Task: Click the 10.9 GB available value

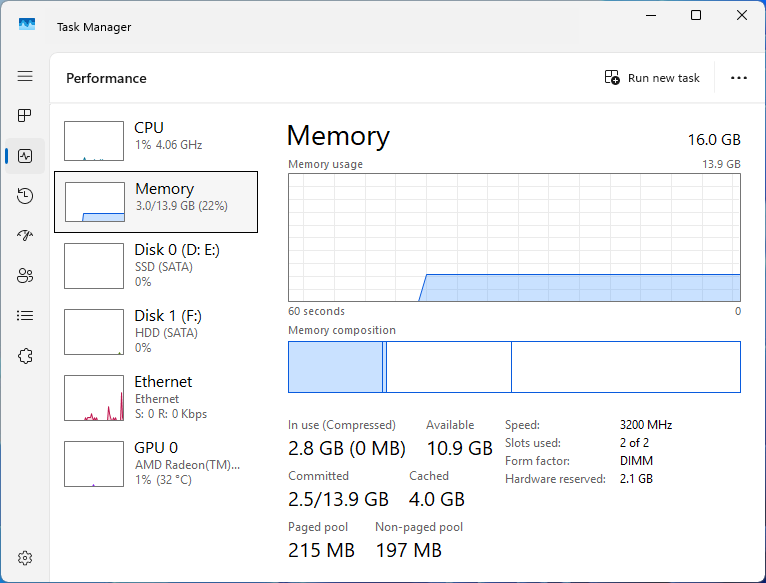Action: 459,448
